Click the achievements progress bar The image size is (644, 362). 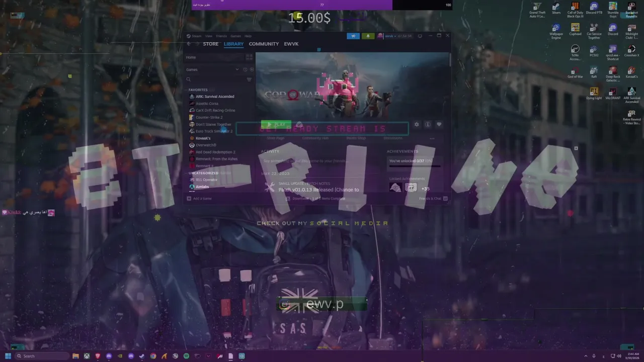415,165
